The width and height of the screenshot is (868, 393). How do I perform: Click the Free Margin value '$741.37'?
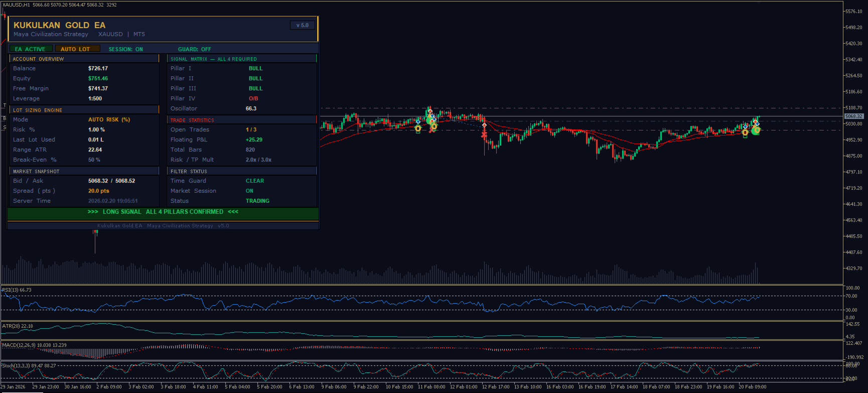pyautogui.click(x=98, y=88)
